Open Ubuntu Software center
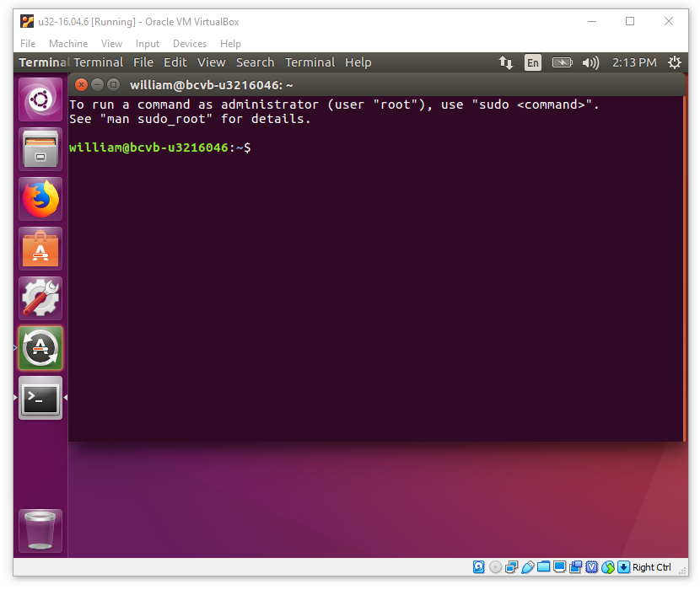This screenshot has width=700, height=590. pos(40,249)
